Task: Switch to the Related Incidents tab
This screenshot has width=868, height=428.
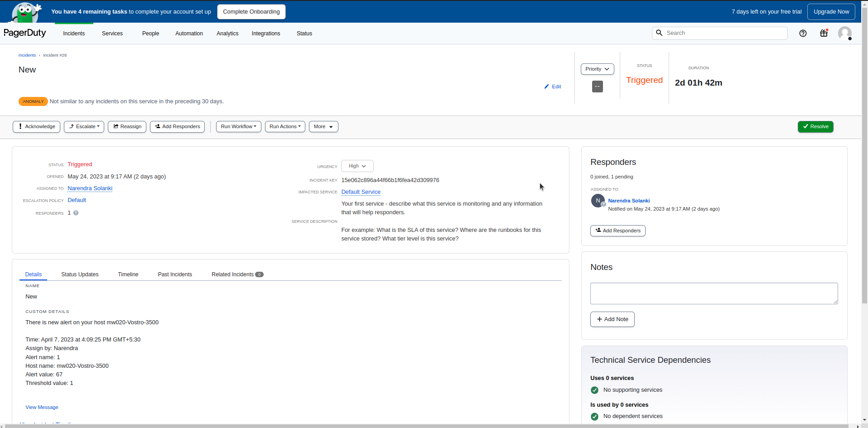Action: (237, 274)
